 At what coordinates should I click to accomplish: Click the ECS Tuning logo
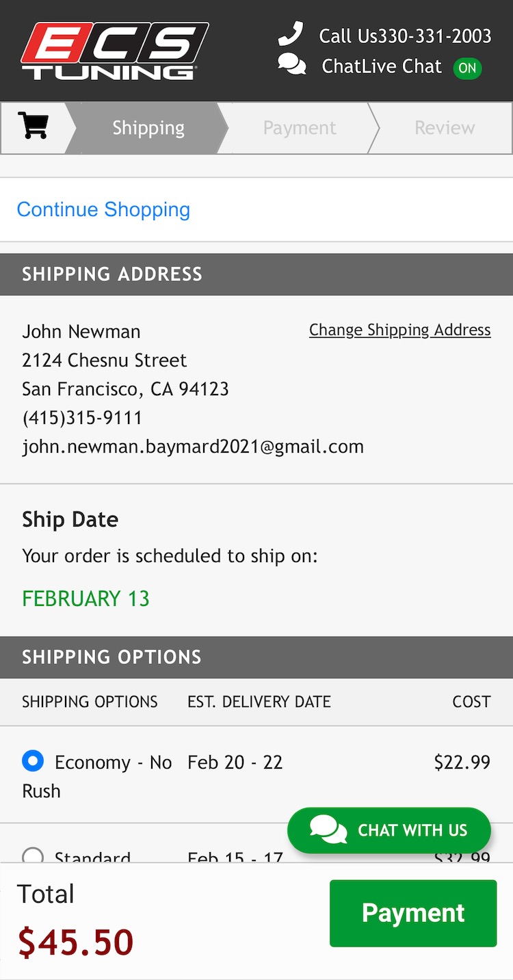point(114,51)
